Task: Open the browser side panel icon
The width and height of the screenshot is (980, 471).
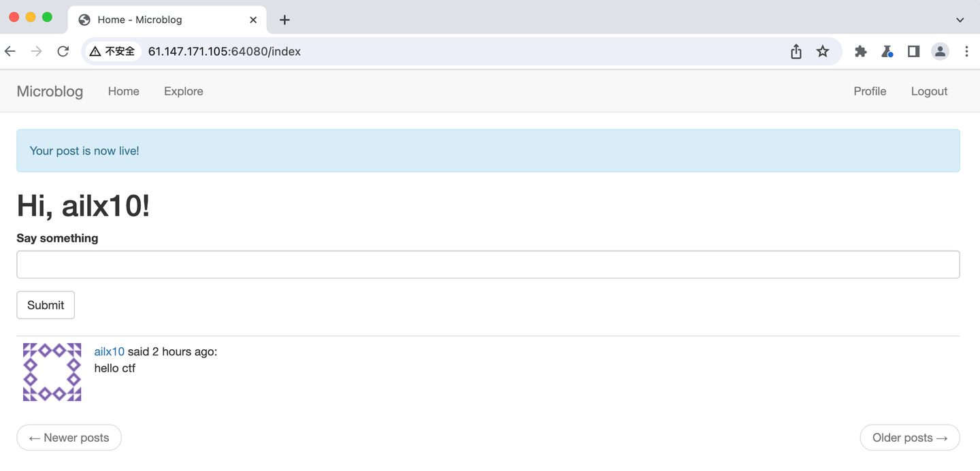Action: point(913,51)
